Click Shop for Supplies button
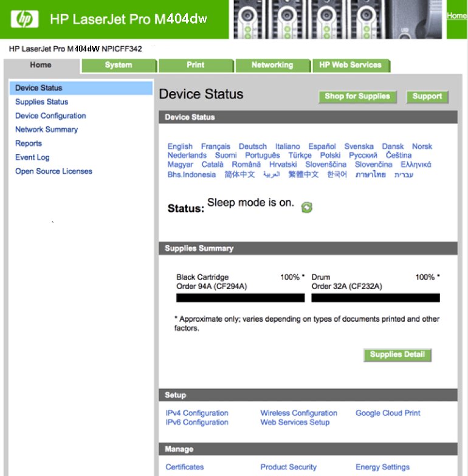 [357, 97]
